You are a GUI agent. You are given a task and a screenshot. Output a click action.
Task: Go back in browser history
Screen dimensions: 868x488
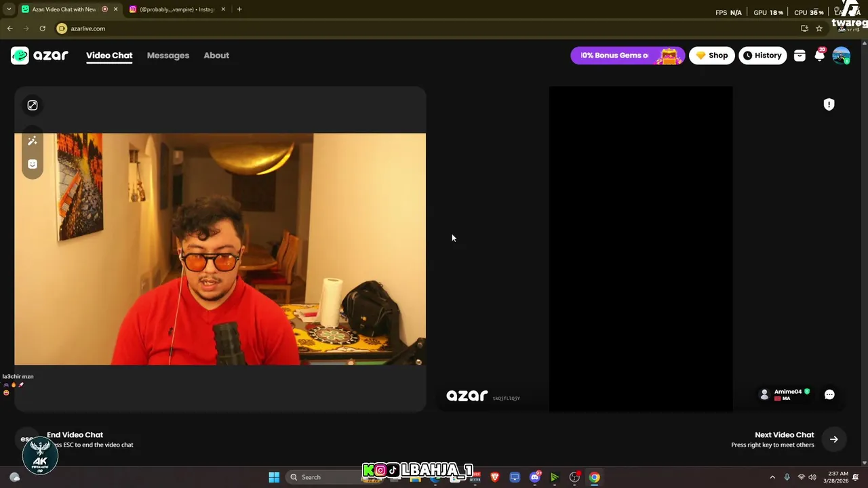pyautogui.click(x=9, y=28)
